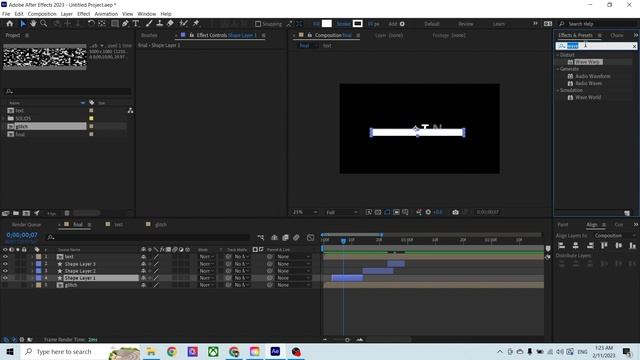640x360 pixels.
Task: Open the Window menu
Action: tap(147, 14)
